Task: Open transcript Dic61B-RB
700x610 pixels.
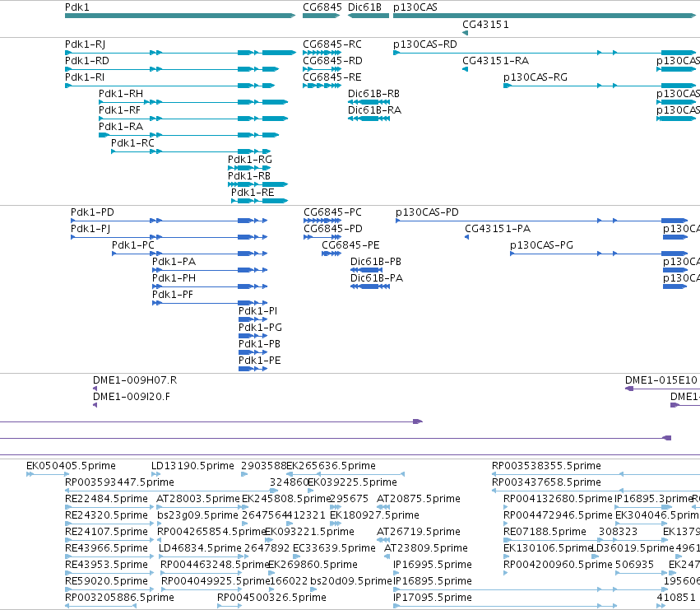Action: click(x=373, y=94)
